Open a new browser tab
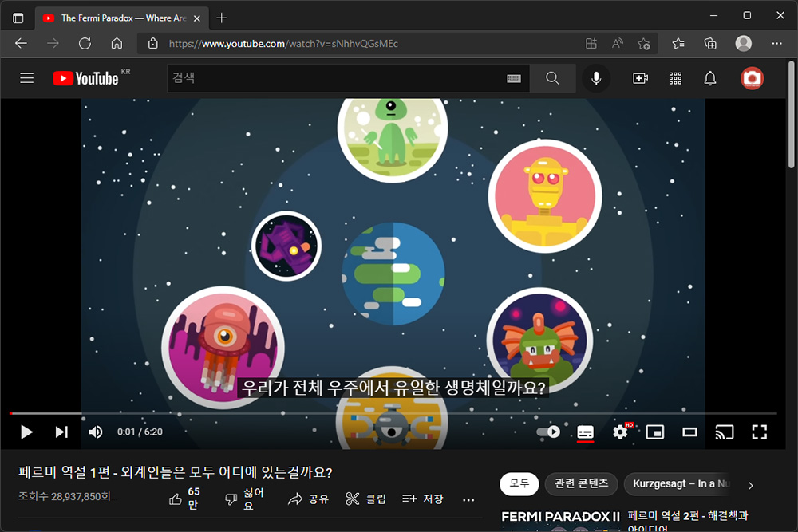 (221, 18)
